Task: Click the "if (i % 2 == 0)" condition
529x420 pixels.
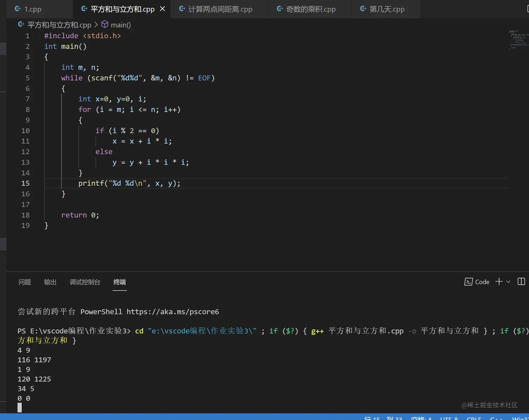Action: [127, 131]
